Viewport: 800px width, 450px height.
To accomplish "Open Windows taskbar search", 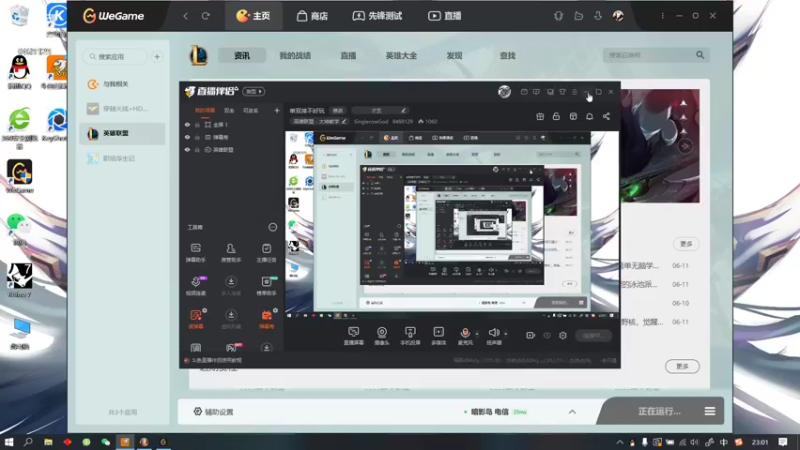I will tap(28, 442).
